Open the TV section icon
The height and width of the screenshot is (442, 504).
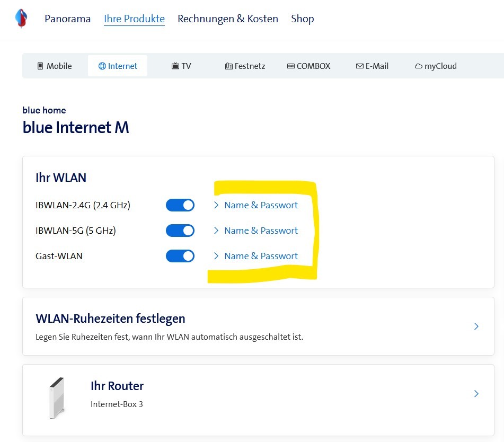174,65
